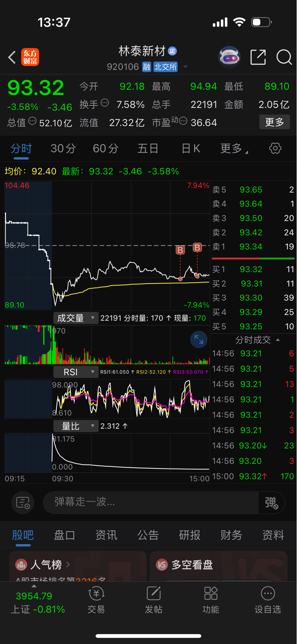Viewport: 297px width, 644px height.
Task: Open the robot AI assistant avatar
Action: 229,57
